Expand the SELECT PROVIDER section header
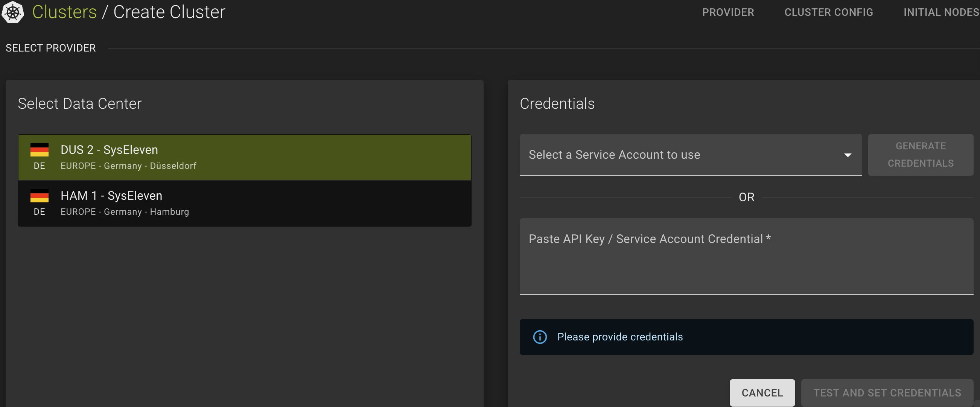This screenshot has width=980, height=407. (50, 47)
